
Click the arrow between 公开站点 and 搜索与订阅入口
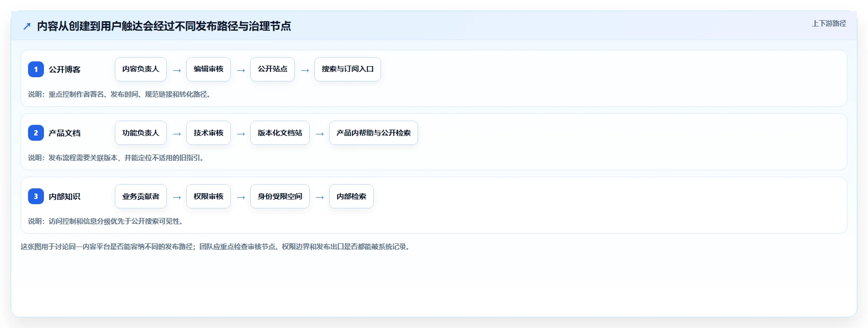click(x=305, y=70)
